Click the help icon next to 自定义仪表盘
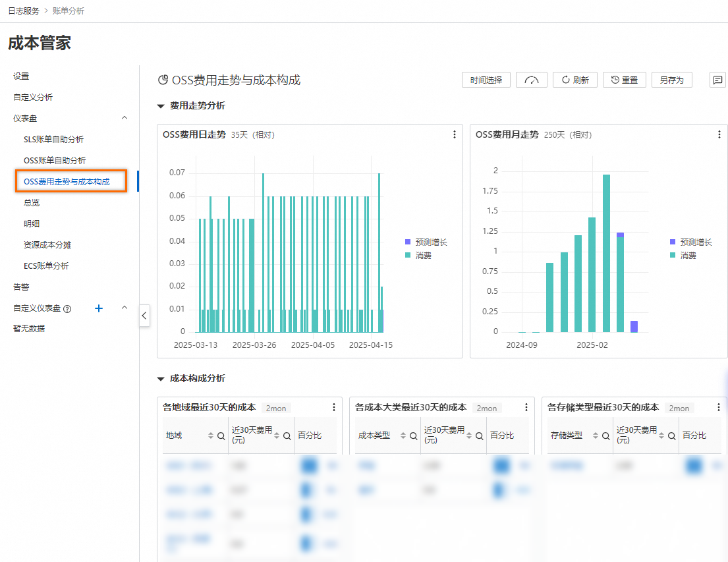Image resolution: width=728 pixels, height=562 pixels. click(x=67, y=308)
